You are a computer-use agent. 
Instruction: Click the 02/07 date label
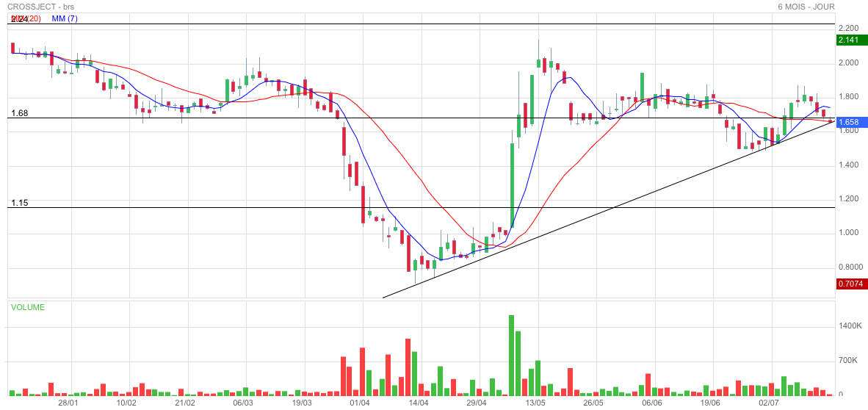tap(768, 402)
